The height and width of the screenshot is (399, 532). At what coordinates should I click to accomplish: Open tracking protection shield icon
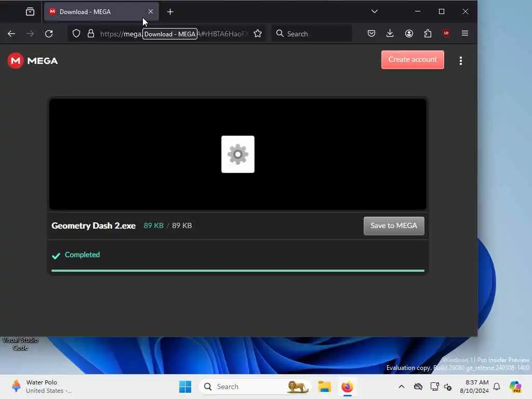pos(76,34)
